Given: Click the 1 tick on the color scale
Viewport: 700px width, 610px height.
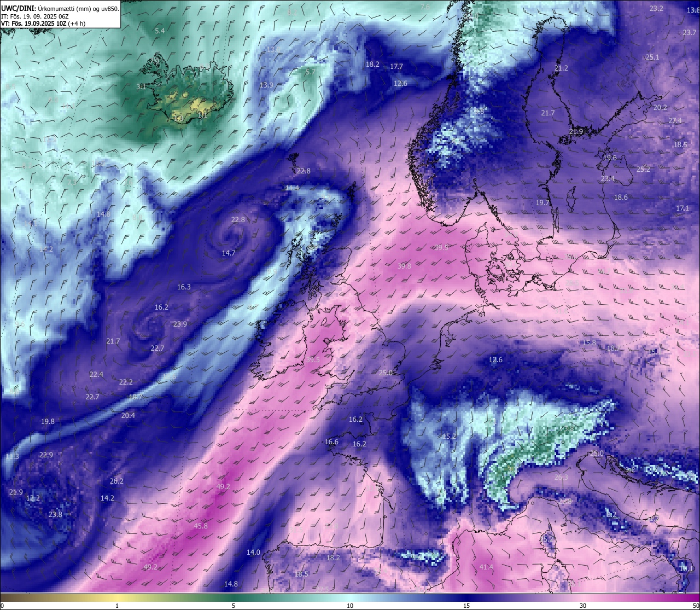Looking at the screenshot, I should tap(117, 606).
